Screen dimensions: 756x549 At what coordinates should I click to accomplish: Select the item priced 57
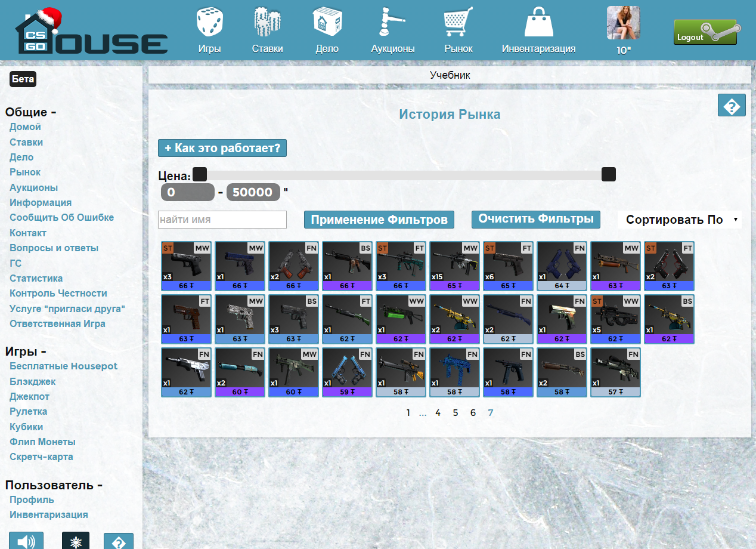coord(616,372)
